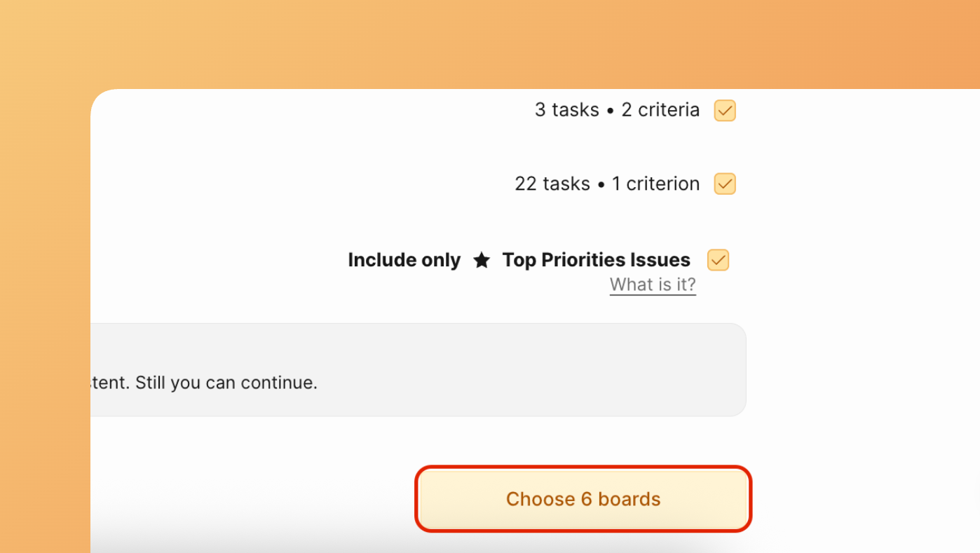Viewport: 980px width, 553px height.
Task: Click the white dialog panel background area
Action: [841, 210]
